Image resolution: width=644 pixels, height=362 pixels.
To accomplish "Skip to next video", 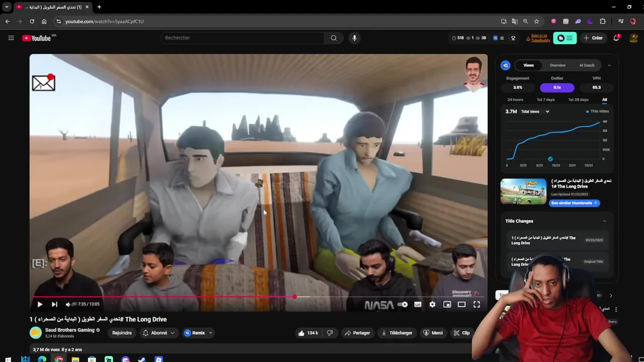I will coord(54,304).
